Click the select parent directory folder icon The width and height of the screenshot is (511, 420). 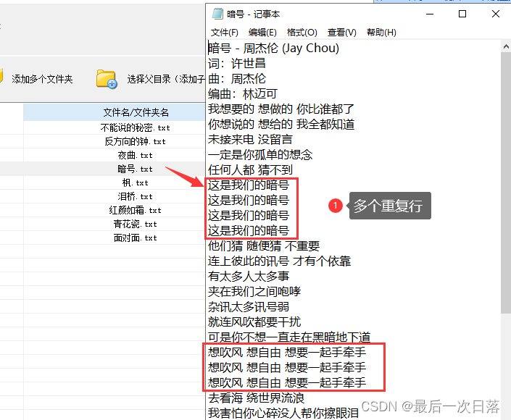[107, 79]
